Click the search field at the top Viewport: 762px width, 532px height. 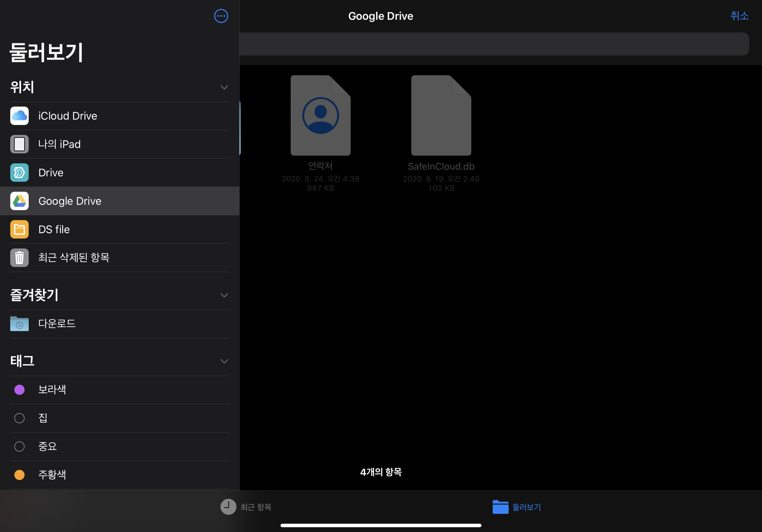point(494,44)
